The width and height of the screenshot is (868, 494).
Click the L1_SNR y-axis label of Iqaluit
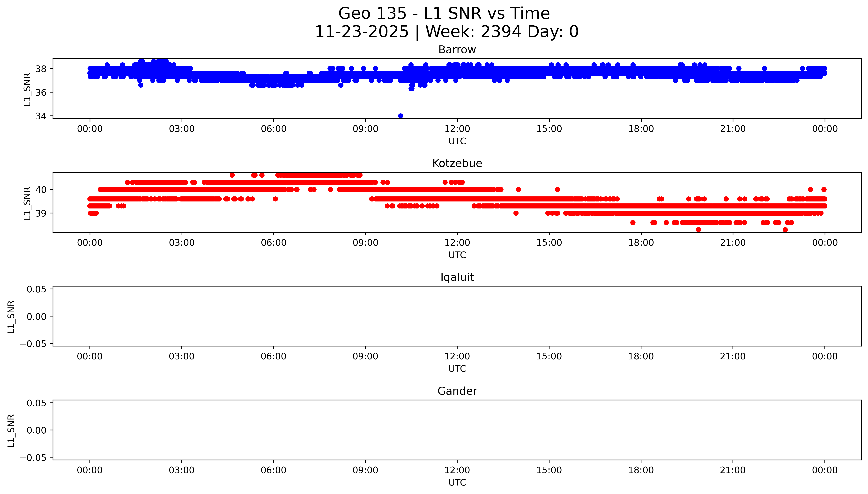coord(11,317)
